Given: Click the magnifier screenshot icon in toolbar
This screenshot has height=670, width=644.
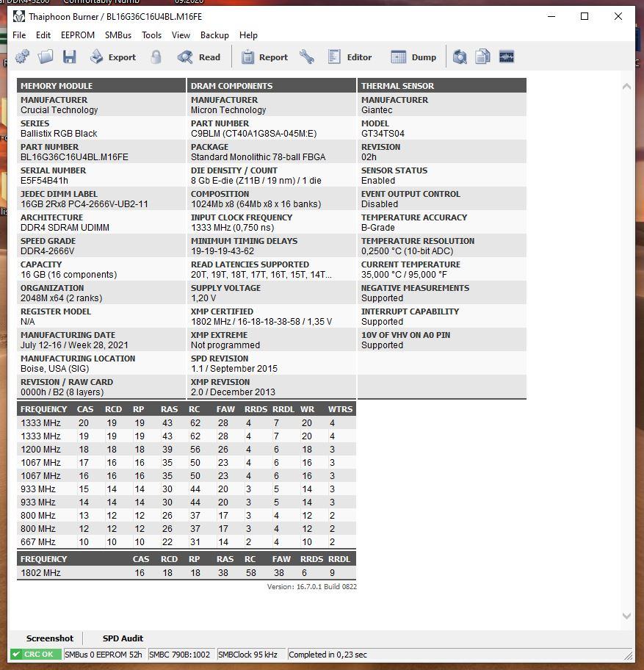Looking at the screenshot, I should point(460,57).
